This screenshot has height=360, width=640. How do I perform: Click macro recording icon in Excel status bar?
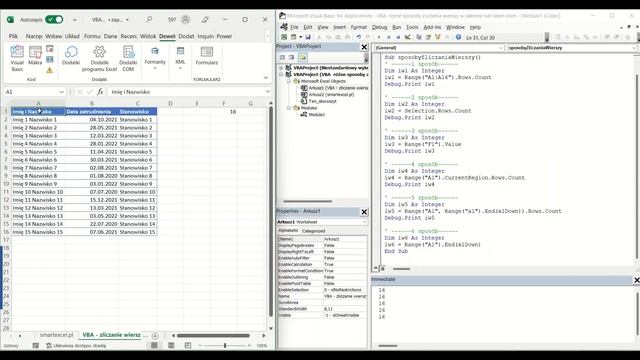pos(36,345)
